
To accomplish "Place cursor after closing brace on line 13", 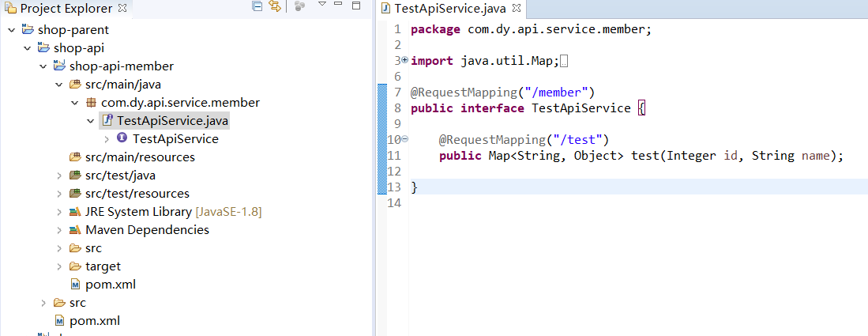I will tap(419, 188).
